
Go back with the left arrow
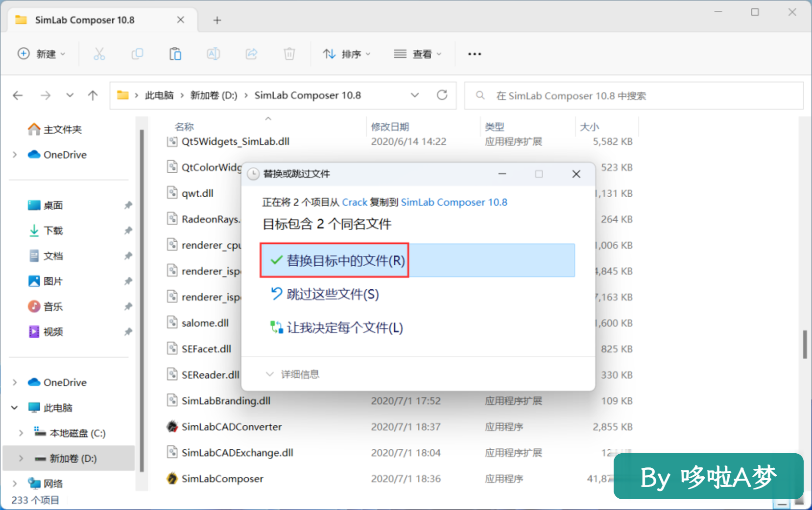click(18, 95)
